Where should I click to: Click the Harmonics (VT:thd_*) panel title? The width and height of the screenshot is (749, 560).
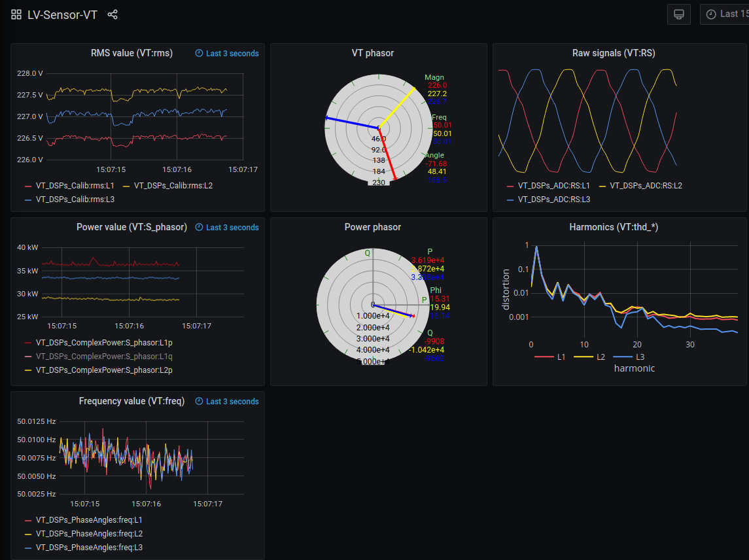(614, 227)
